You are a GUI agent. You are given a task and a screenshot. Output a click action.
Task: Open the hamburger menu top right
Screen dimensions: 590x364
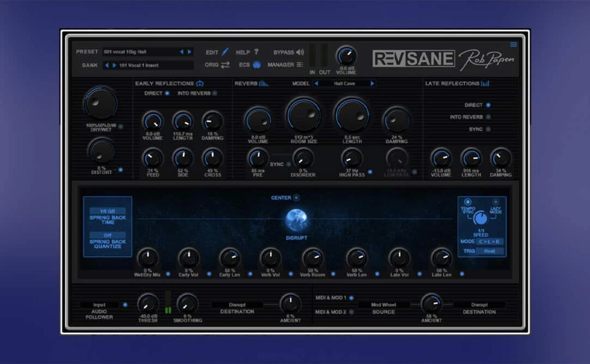click(513, 45)
